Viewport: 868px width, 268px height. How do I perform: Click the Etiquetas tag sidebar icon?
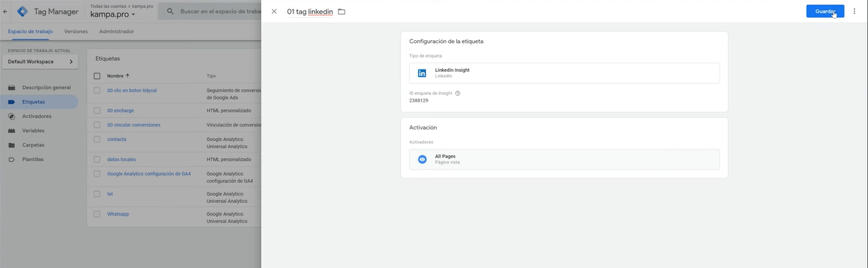[x=11, y=102]
